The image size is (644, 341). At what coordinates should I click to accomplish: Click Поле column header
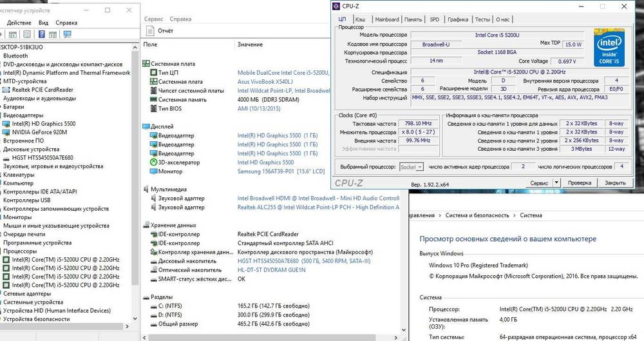(150, 44)
